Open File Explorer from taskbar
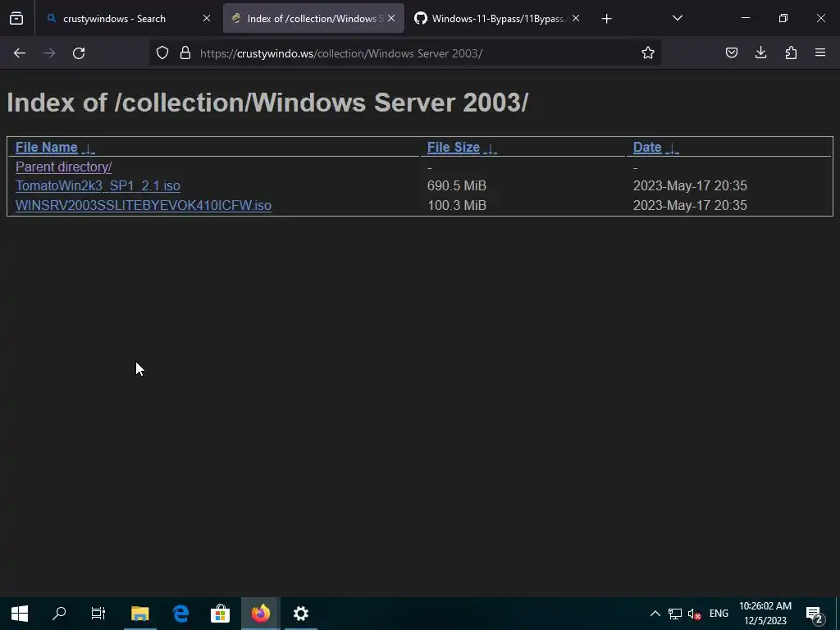The width and height of the screenshot is (840, 630). pyautogui.click(x=139, y=614)
